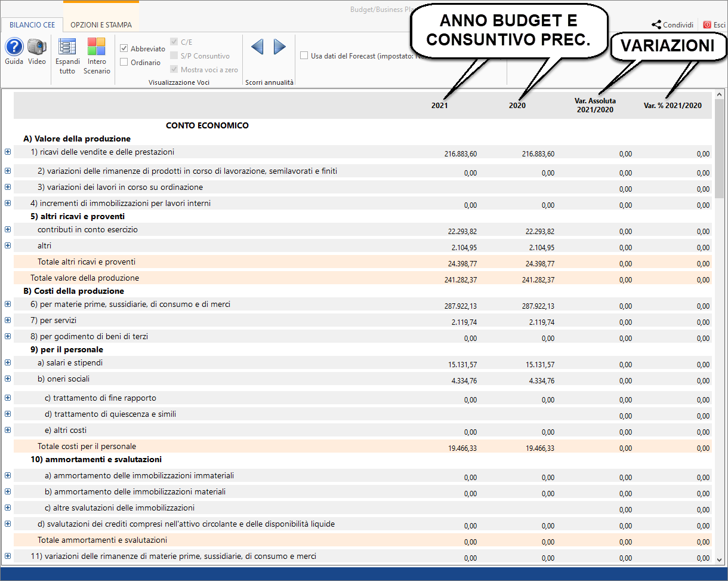
Task: Select the Totale costi per il personale row
Action: pos(363,446)
